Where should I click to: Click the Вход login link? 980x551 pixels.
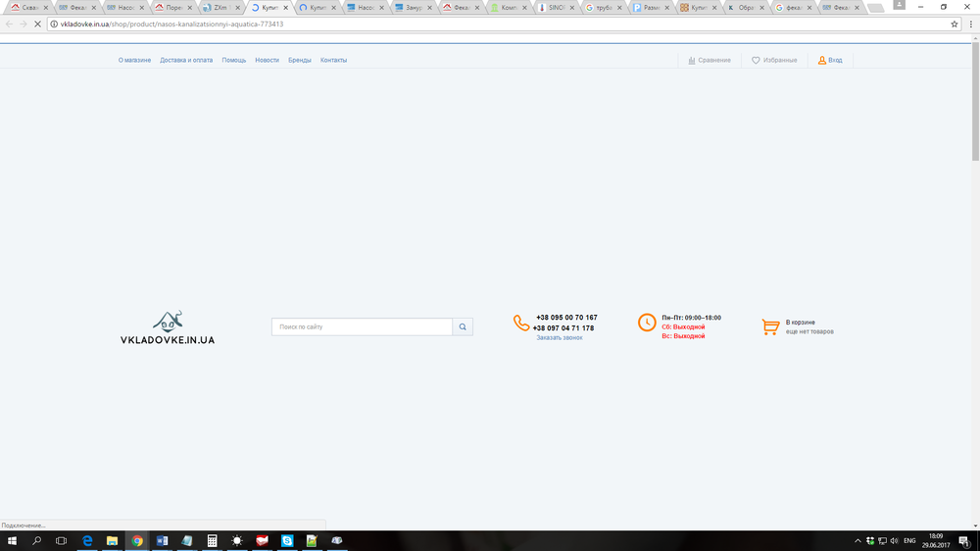pyautogui.click(x=830, y=60)
